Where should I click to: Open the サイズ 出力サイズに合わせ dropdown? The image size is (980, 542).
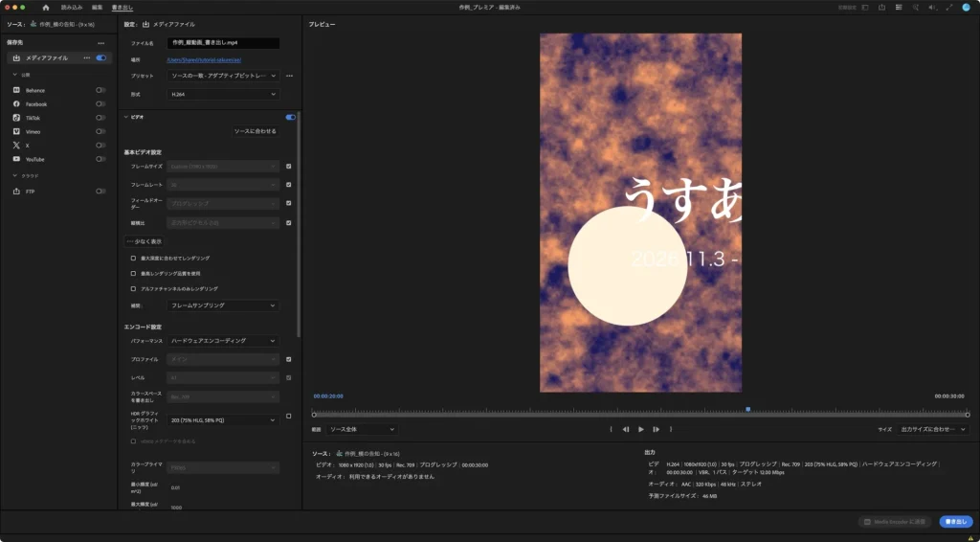(x=933, y=429)
